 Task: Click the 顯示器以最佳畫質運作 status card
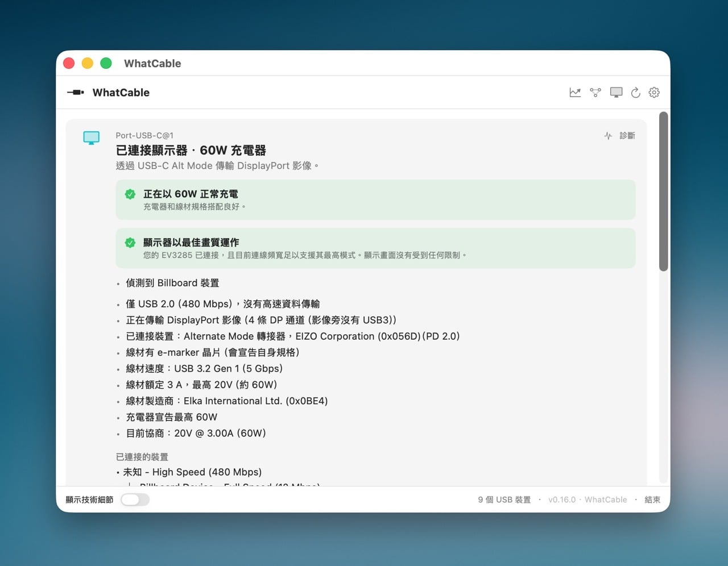[375, 248]
